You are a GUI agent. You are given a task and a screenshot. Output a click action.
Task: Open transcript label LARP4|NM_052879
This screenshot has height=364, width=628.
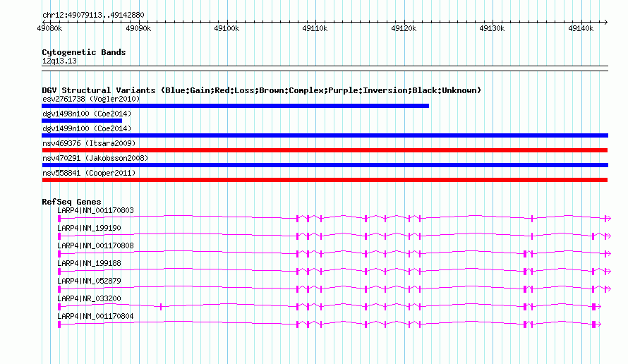tap(89, 281)
